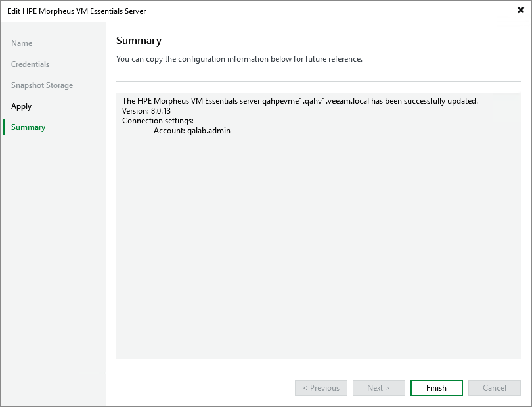532x407 pixels.
Task: Click the dialog title bar text
Action: pos(77,11)
